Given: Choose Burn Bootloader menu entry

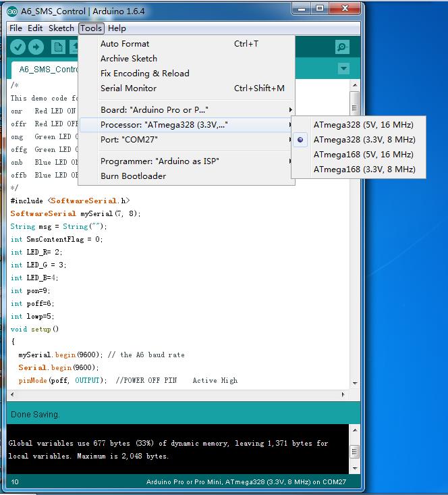Looking at the screenshot, I should point(187,176).
